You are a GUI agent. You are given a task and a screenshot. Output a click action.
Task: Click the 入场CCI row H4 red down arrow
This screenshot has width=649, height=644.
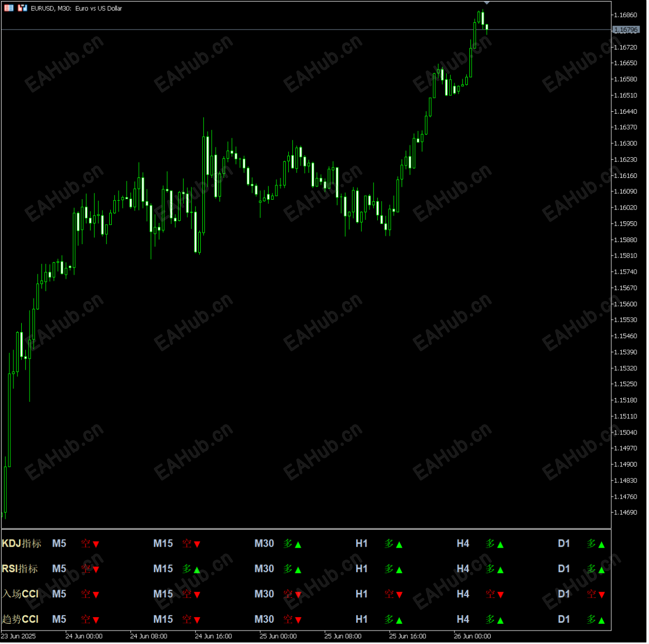[x=500, y=595]
